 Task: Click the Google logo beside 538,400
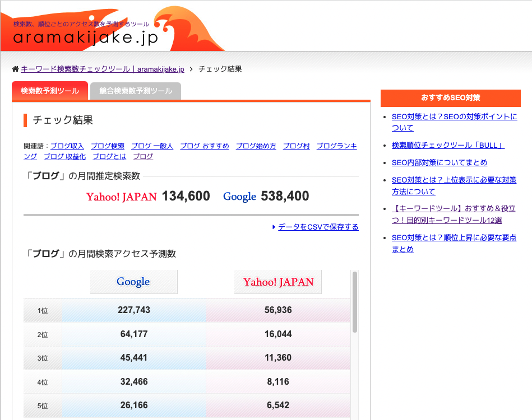coord(239,197)
